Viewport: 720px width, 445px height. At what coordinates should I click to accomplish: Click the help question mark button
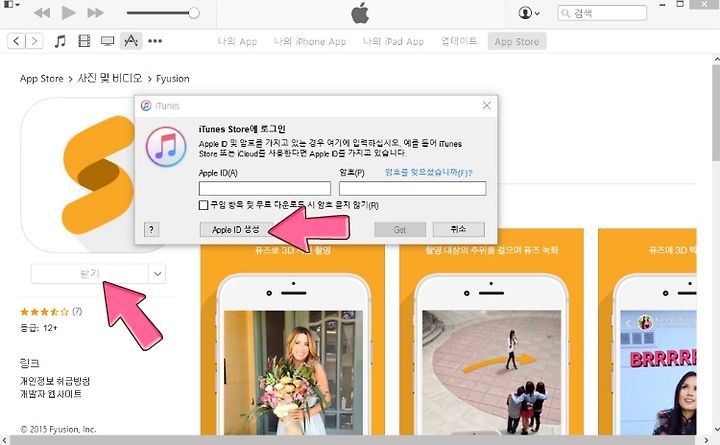152,229
